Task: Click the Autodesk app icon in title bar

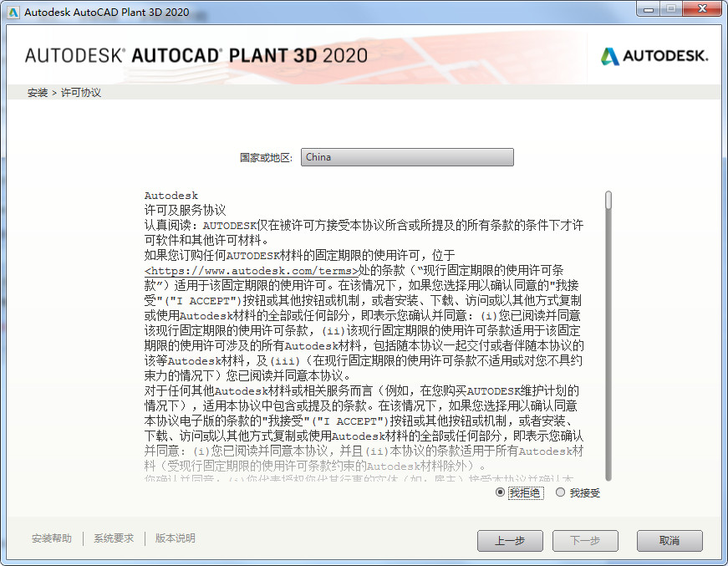Action: coord(13,12)
